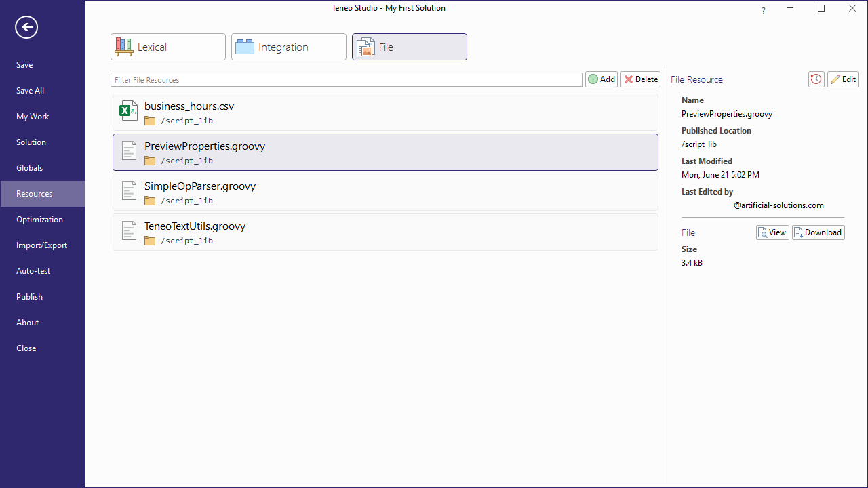Click the document icon of PreviewProperties.groovy
This screenshot has width=868, height=488.
(x=129, y=150)
